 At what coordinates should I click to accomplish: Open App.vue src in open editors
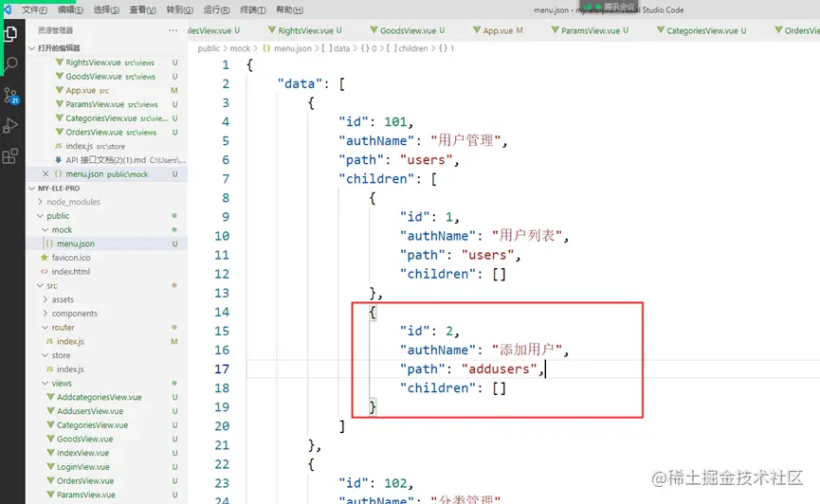click(107, 90)
